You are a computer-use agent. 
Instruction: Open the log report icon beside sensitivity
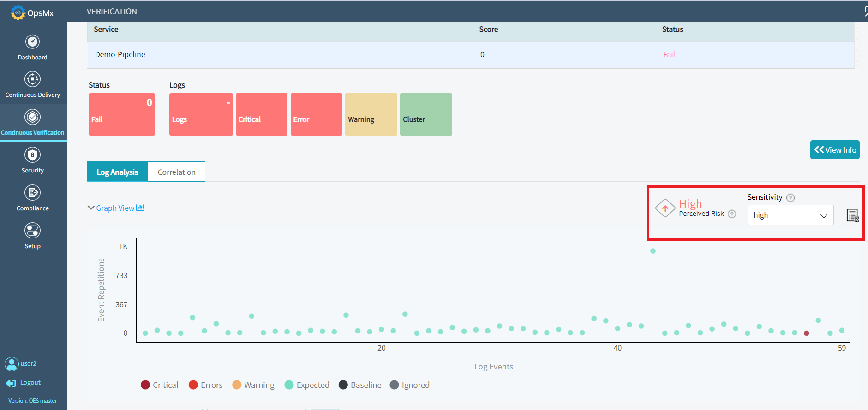pos(853,215)
